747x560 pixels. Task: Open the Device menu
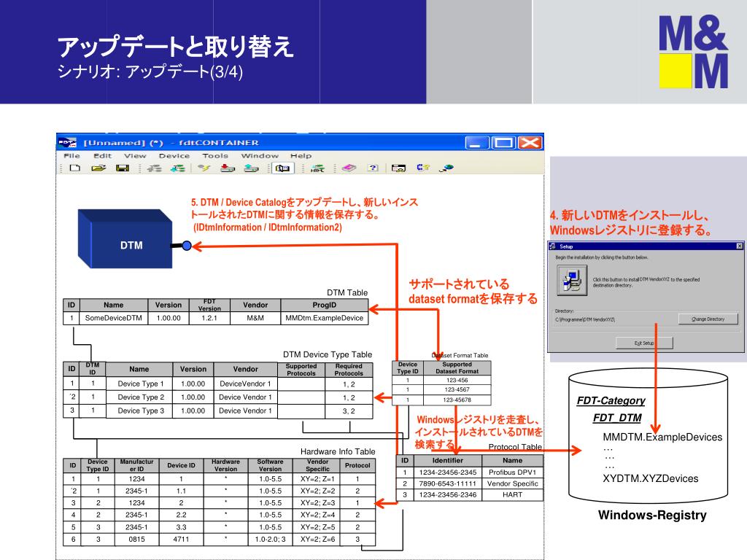pyautogui.click(x=174, y=156)
